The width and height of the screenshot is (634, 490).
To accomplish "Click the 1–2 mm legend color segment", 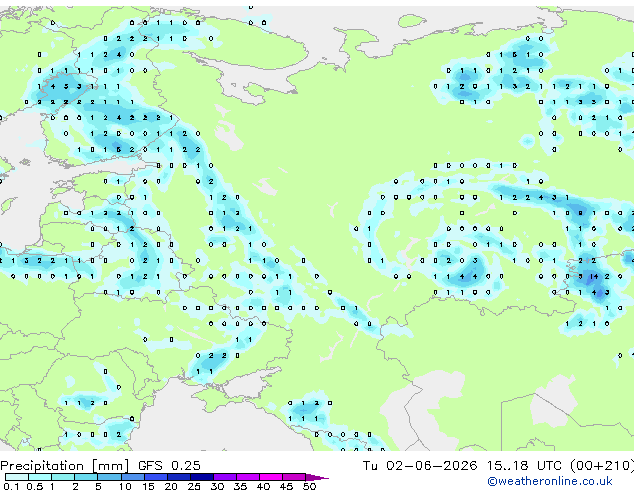I will point(63,477).
